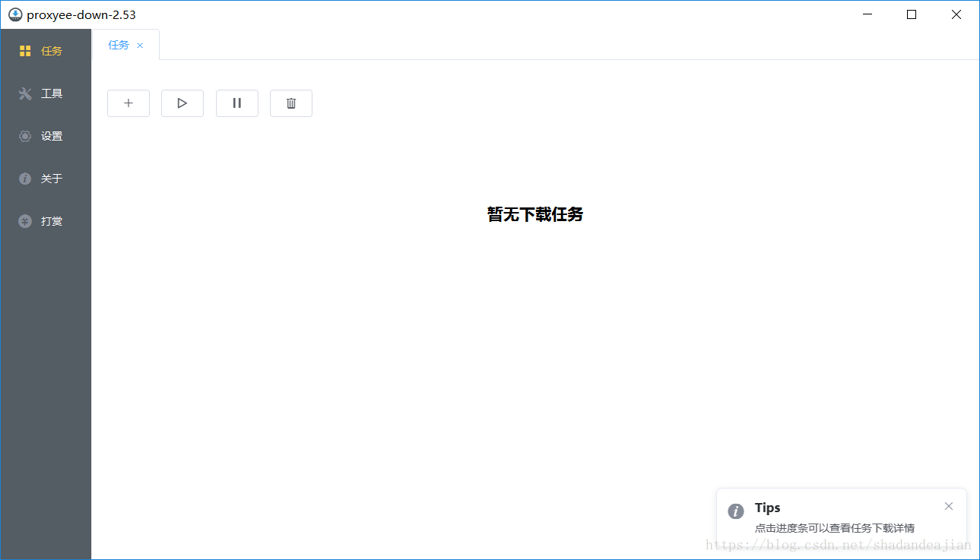Click the info icon inside the Tips popup

coord(735,511)
